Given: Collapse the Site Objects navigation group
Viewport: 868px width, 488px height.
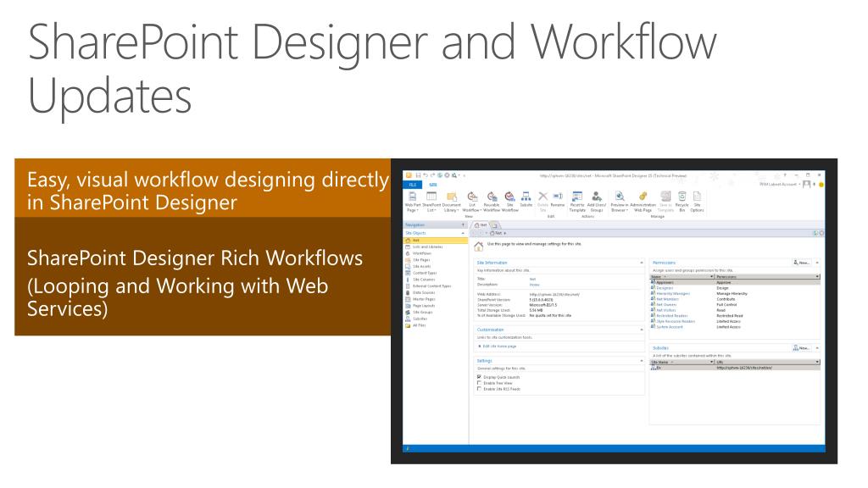Looking at the screenshot, I should [463, 233].
